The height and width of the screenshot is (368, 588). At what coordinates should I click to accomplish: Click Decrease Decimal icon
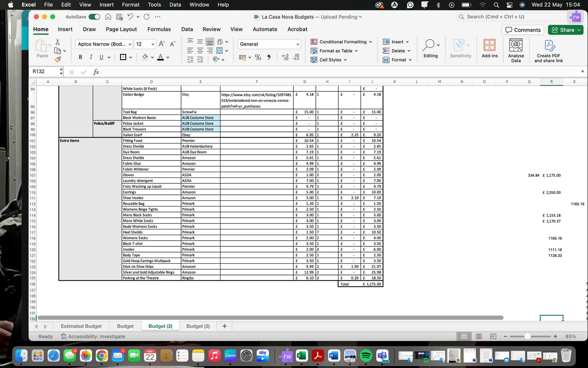pyautogui.click(x=296, y=57)
